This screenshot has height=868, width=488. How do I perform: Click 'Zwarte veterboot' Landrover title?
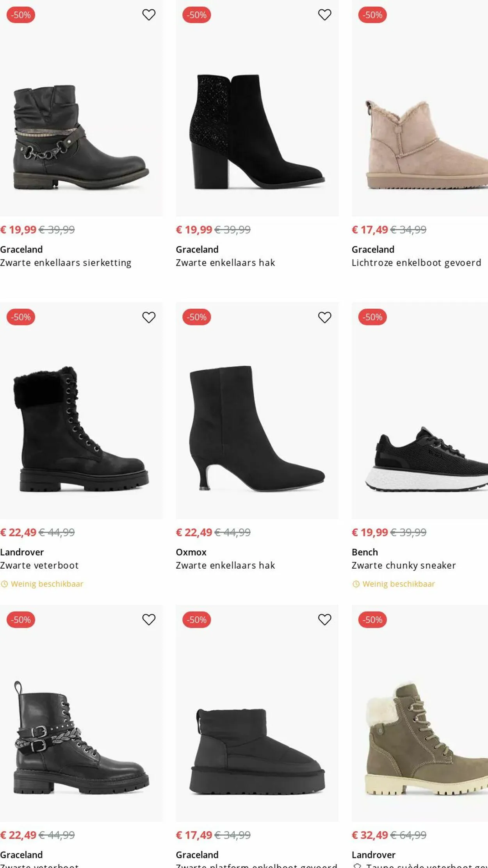coord(39,565)
